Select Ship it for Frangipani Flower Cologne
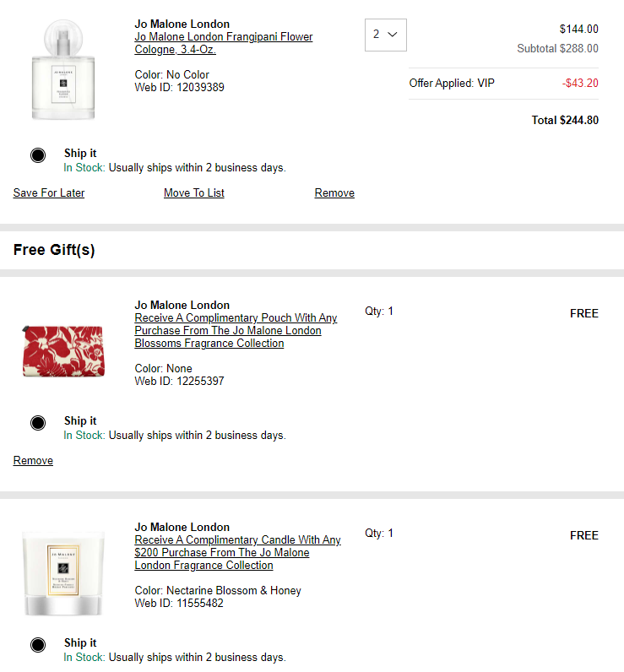Screen dimensions: 624x672 pyautogui.click(x=38, y=154)
